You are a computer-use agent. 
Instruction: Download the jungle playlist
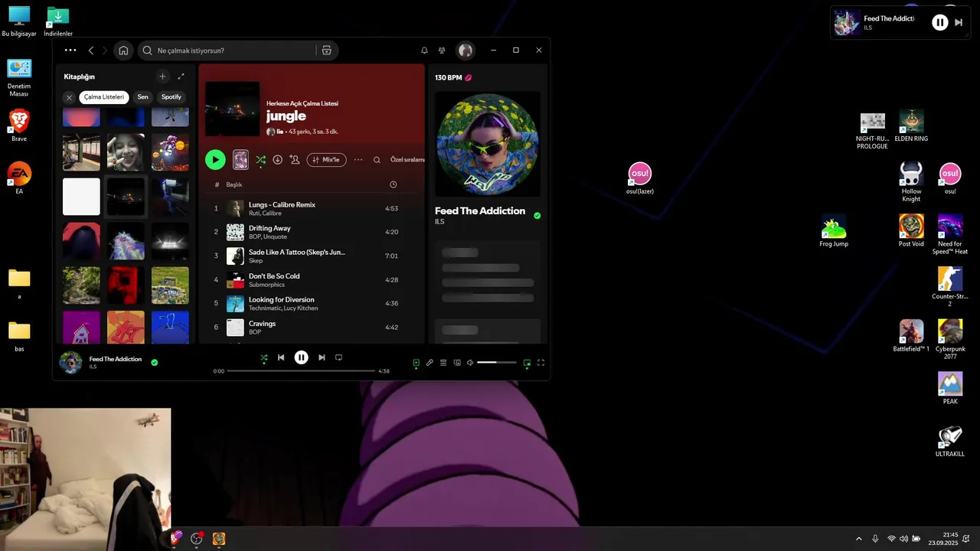[x=277, y=160]
